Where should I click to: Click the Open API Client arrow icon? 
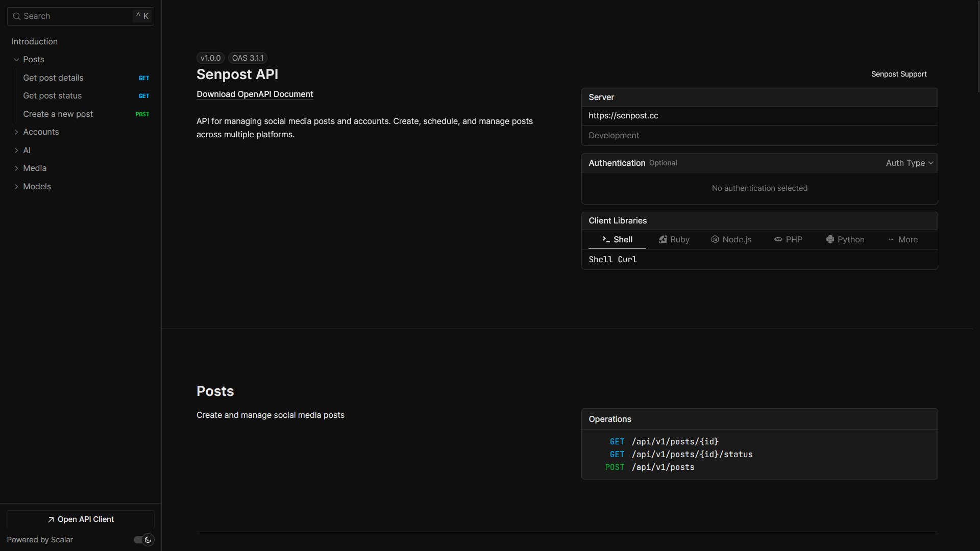pyautogui.click(x=51, y=520)
